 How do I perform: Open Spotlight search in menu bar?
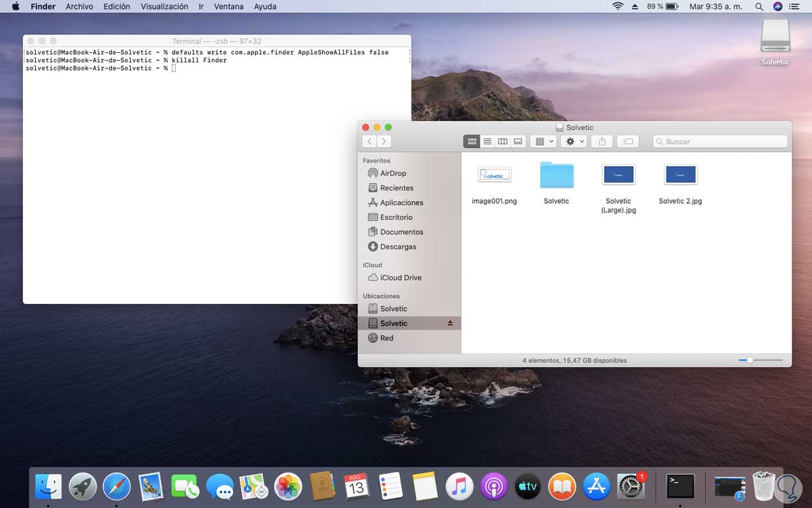point(759,6)
